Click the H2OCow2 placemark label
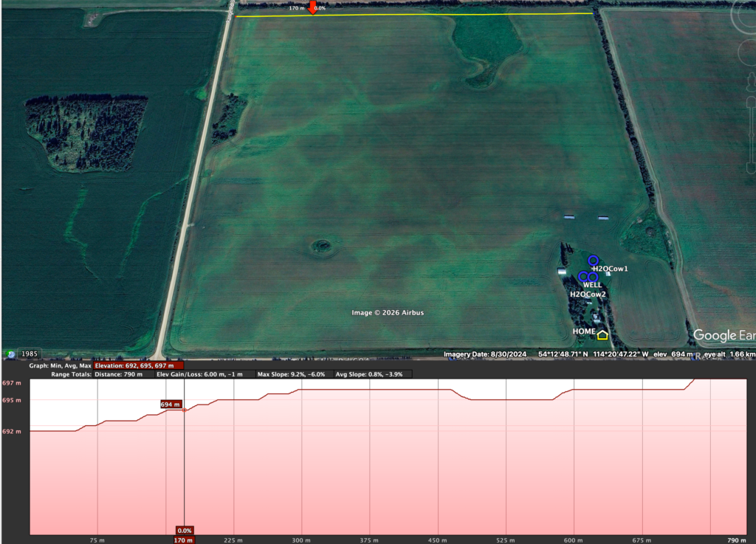This screenshot has height=544, width=756. pos(588,294)
